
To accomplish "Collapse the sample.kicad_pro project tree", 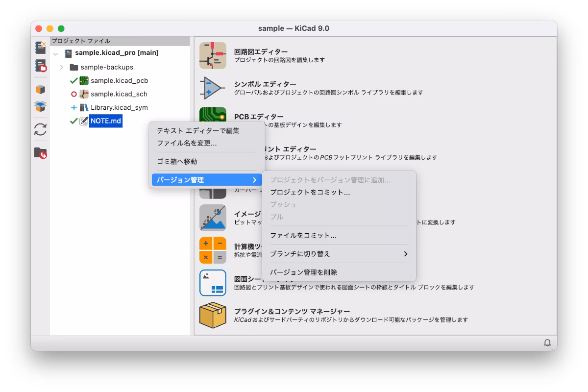I will pos(55,53).
